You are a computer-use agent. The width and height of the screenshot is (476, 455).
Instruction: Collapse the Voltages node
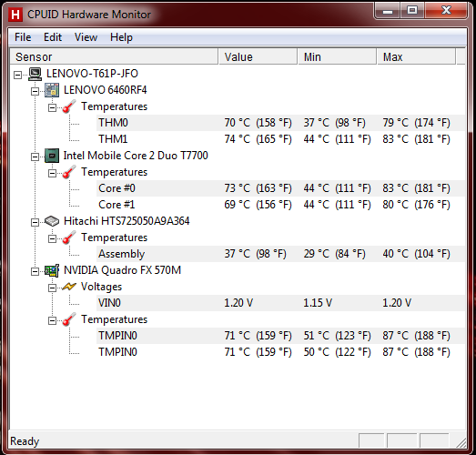[x=52, y=288]
